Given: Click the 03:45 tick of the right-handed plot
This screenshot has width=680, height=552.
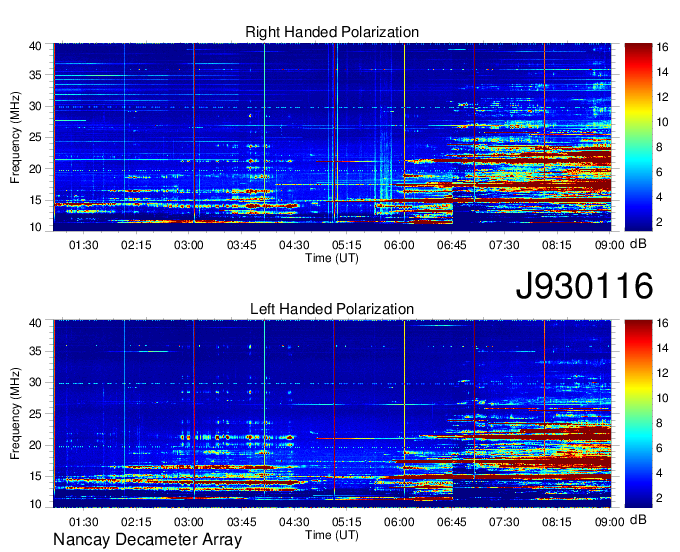Looking at the screenshot, I should click(x=242, y=245).
